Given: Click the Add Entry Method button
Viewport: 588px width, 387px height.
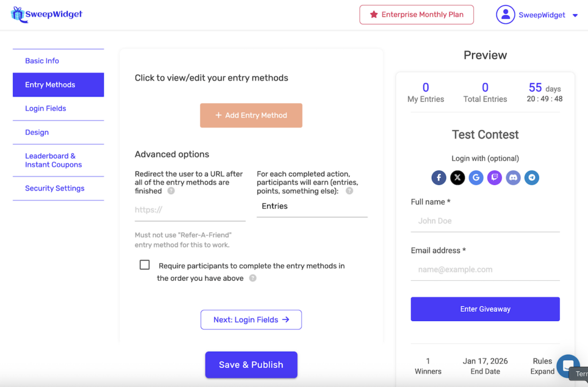Looking at the screenshot, I should click(x=251, y=115).
